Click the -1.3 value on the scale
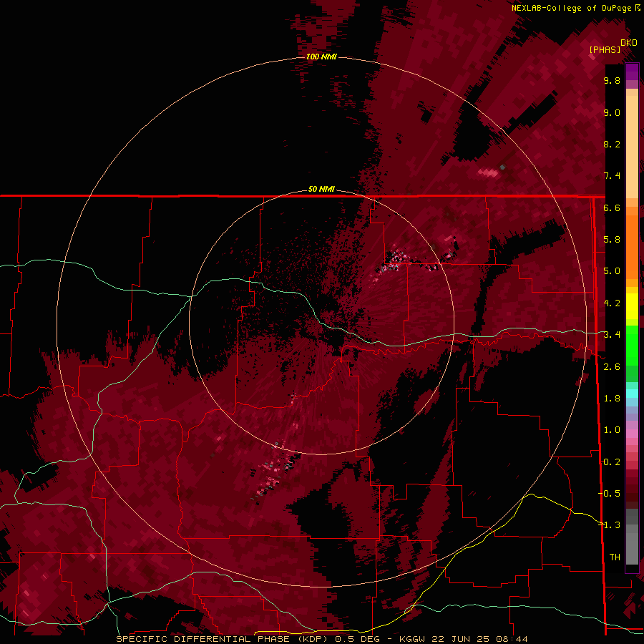The image size is (644, 644). point(610,525)
